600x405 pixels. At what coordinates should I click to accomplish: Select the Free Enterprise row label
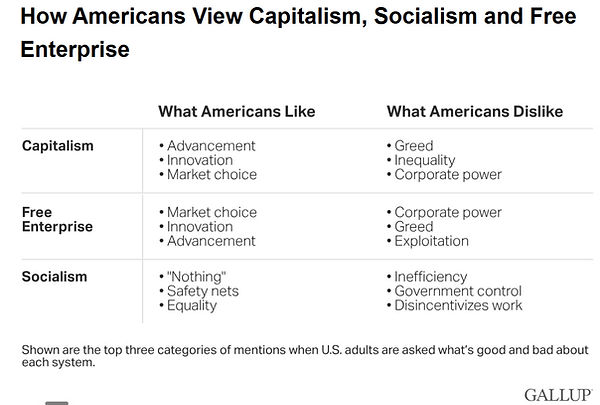[57, 219]
